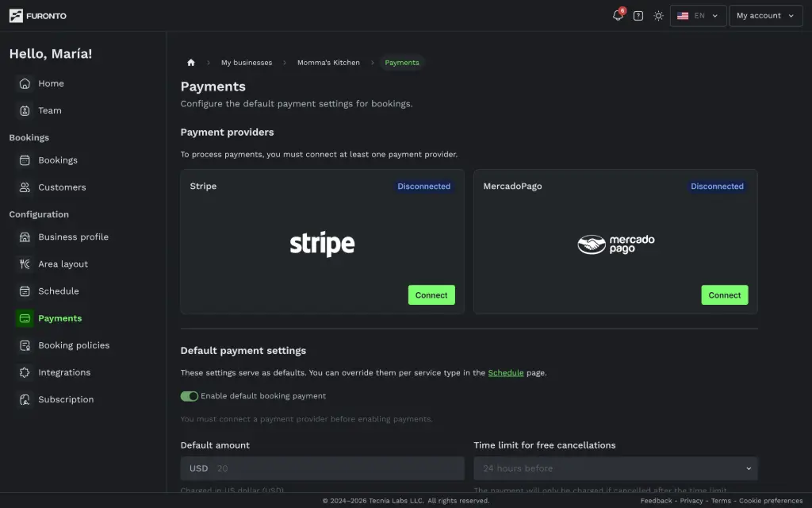Image resolution: width=812 pixels, height=508 pixels.
Task: Click the Integrations puzzle icon
Action: click(x=25, y=372)
